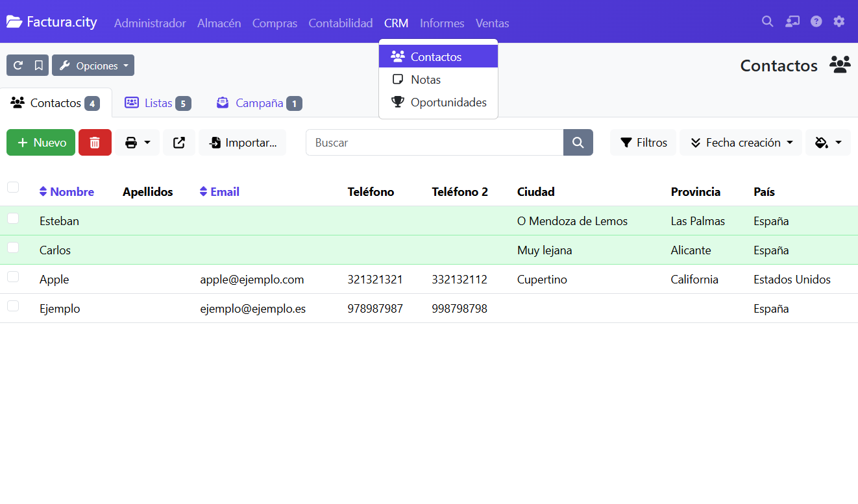Click the ejemplo@ejemplo.es email cell
Screen dimensions: 858x504
pyautogui.click(x=253, y=309)
